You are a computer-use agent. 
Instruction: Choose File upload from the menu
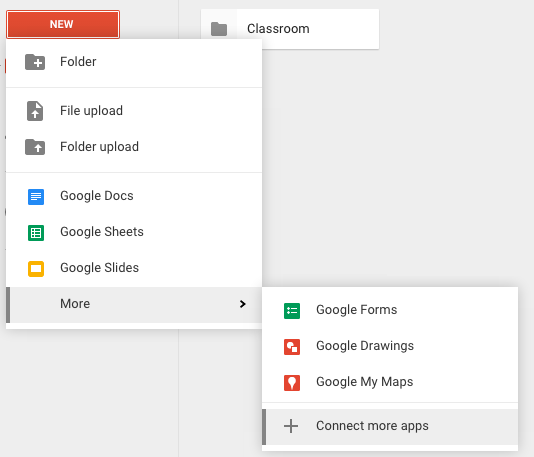click(134, 111)
